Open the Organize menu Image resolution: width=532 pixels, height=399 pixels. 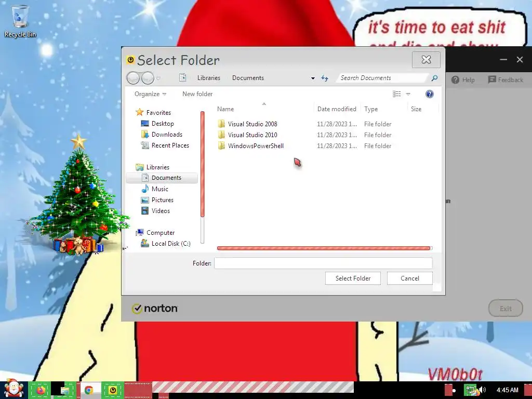[150, 94]
